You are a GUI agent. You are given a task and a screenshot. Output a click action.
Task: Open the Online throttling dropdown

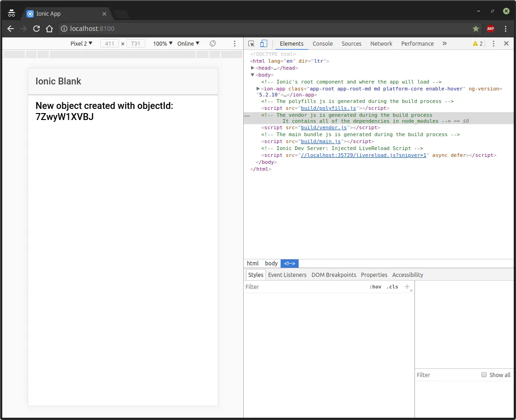(188, 43)
